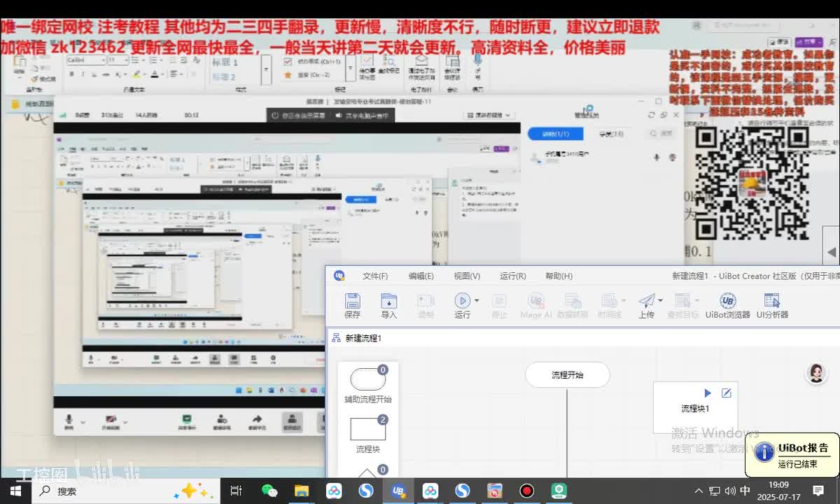
Task: Switch the 中 input method indicator
Action: [745, 491]
